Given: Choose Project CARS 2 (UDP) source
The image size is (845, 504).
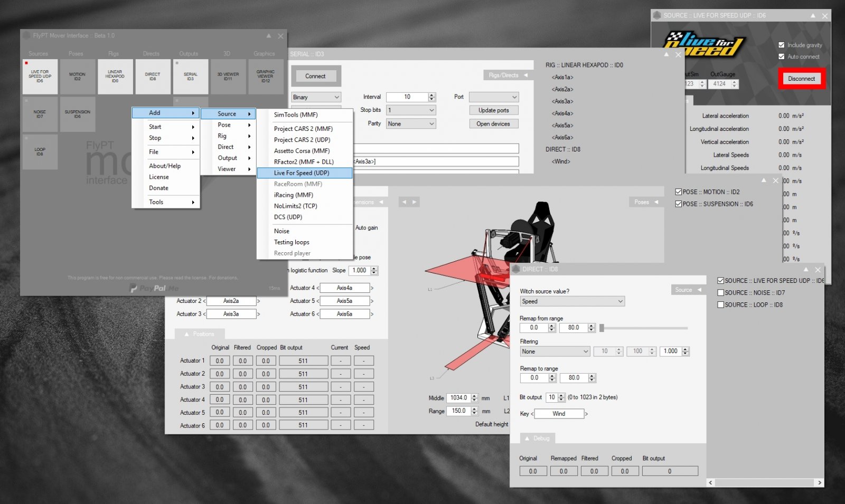Looking at the screenshot, I should point(305,140).
